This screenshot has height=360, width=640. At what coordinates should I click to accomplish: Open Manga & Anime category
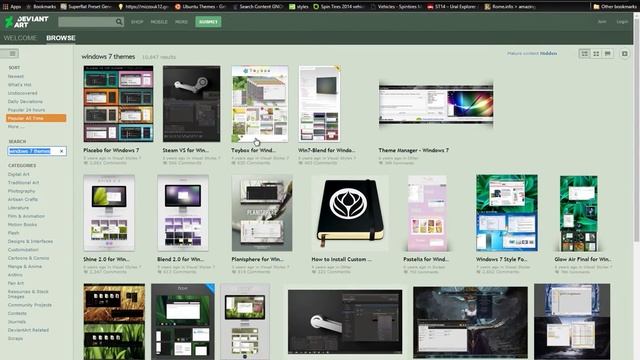coord(25,266)
